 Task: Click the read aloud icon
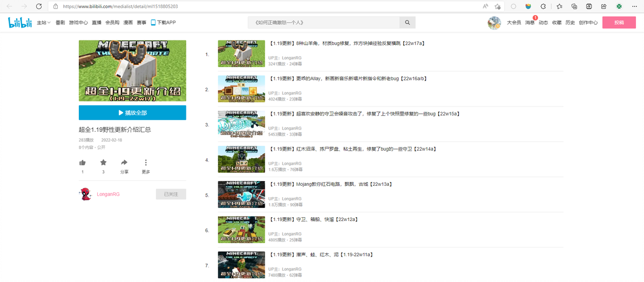(486, 6)
